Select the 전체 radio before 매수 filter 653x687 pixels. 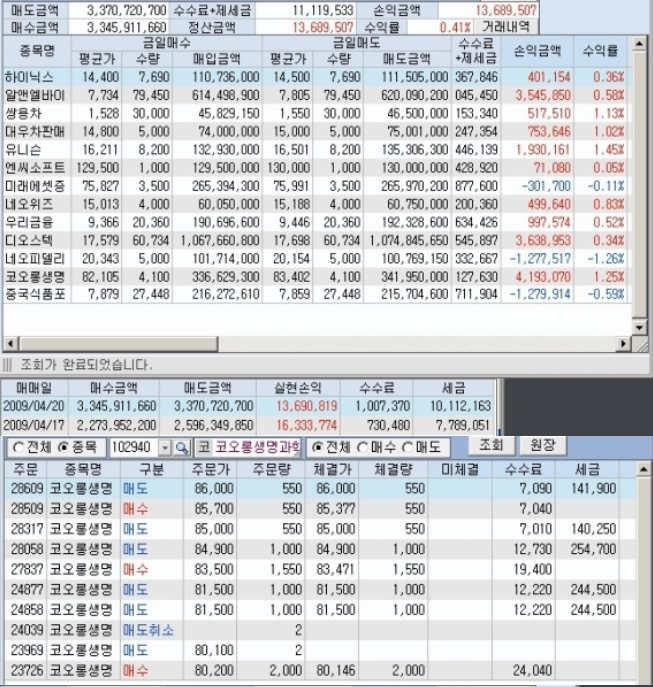point(316,448)
